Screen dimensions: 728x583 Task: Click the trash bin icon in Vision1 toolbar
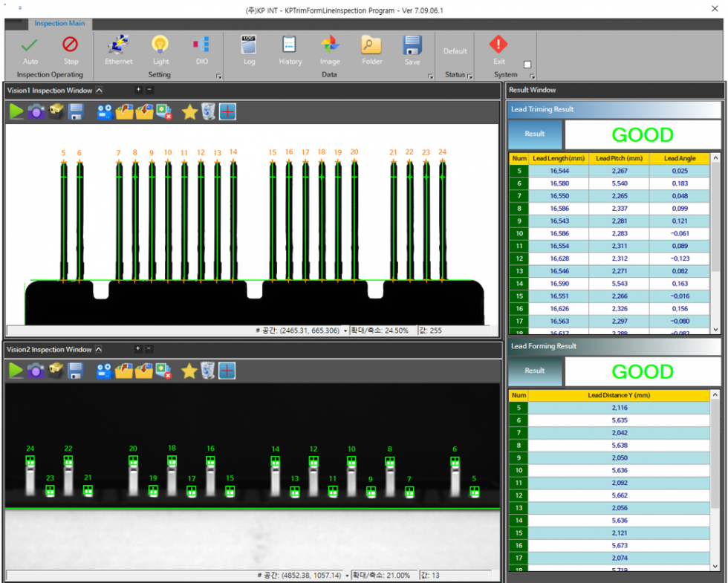[x=209, y=111]
